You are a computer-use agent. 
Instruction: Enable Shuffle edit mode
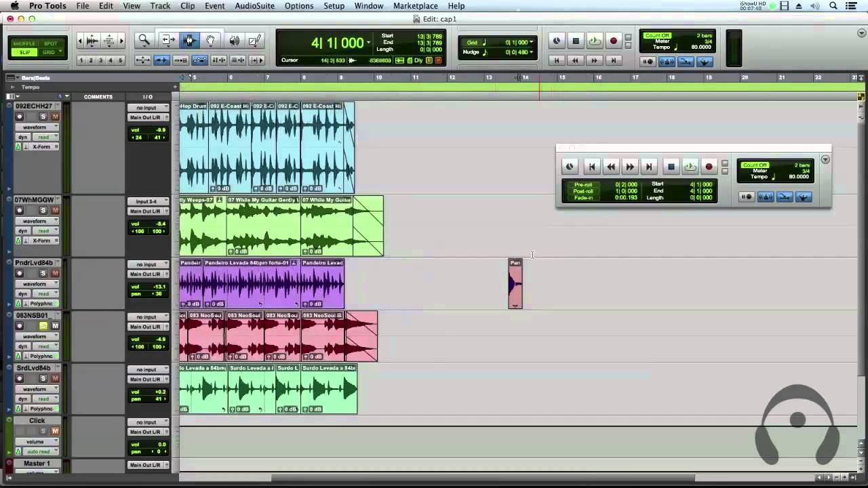[x=24, y=44]
